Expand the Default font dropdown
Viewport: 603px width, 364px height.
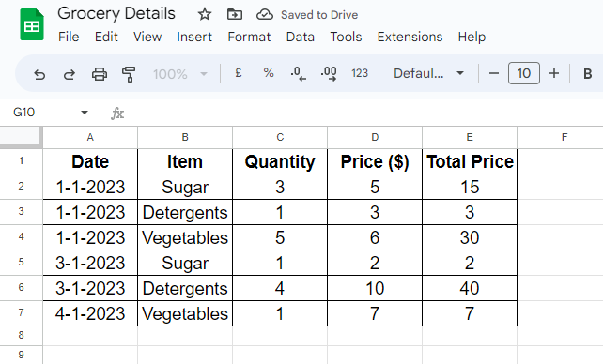pyautogui.click(x=428, y=73)
